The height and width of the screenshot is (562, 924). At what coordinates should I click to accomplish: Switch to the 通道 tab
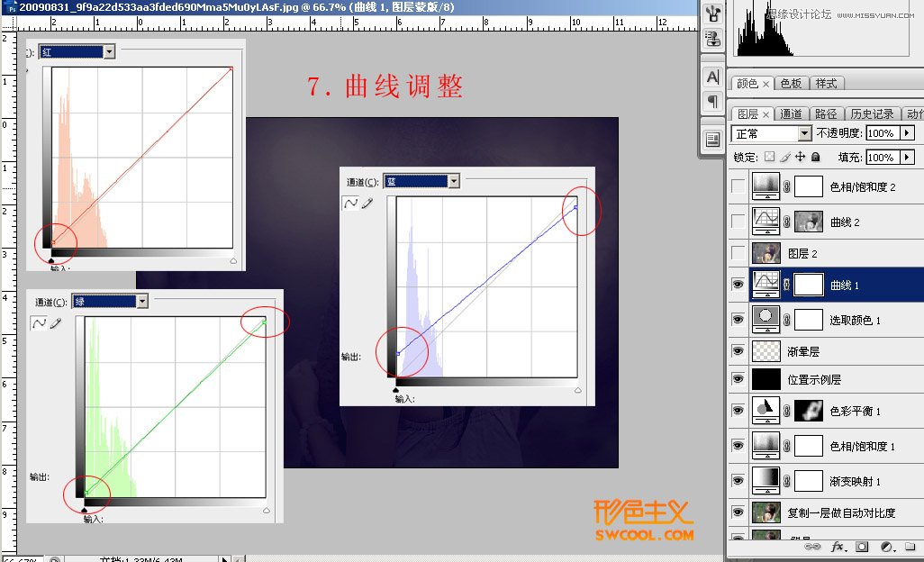pyautogui.click(x=791, y=113)
